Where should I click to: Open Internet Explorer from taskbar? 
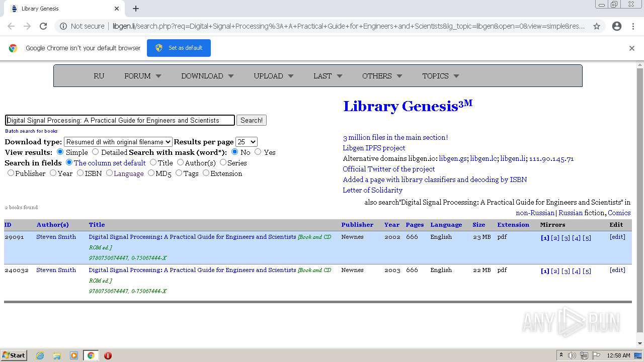[x=40, y=355]
